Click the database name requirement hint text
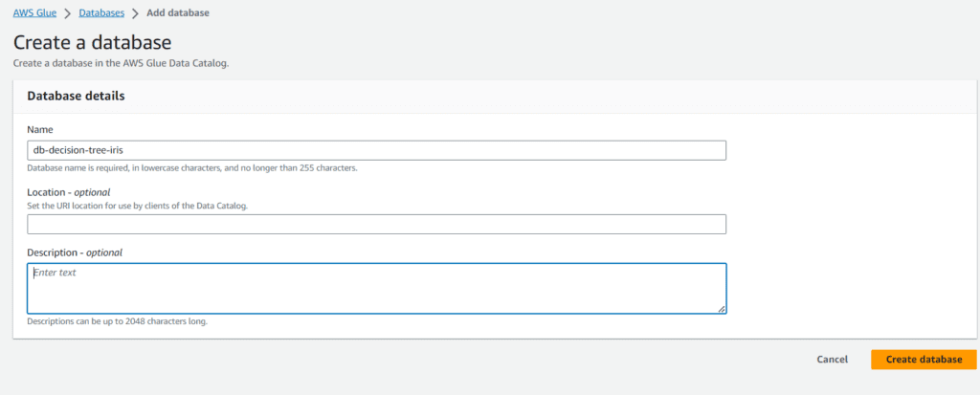This screenshot has height=395, width=980. pyautogui.click(x=192, y=168)
